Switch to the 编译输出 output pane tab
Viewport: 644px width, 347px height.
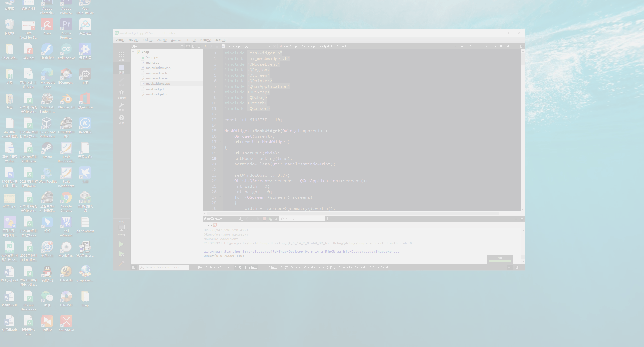269,267
